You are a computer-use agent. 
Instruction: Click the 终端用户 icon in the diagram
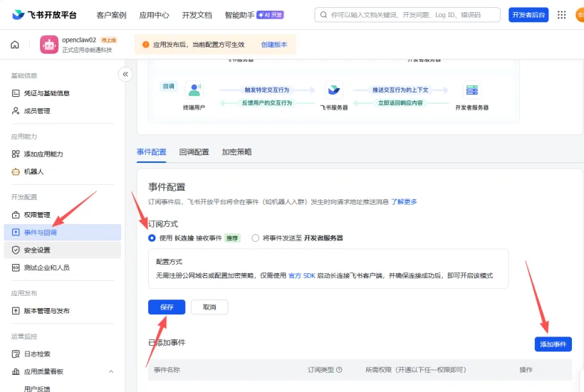click(x=194, y=90)
